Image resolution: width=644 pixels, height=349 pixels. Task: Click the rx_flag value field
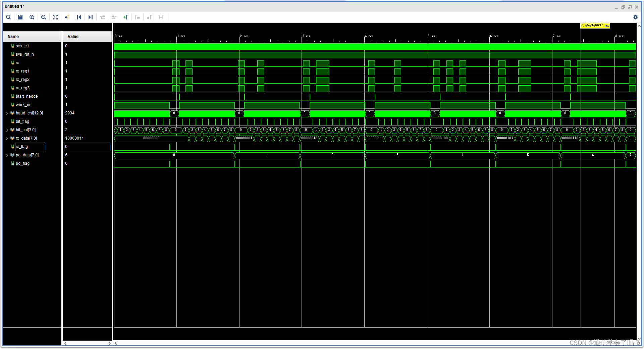(87, 147)
